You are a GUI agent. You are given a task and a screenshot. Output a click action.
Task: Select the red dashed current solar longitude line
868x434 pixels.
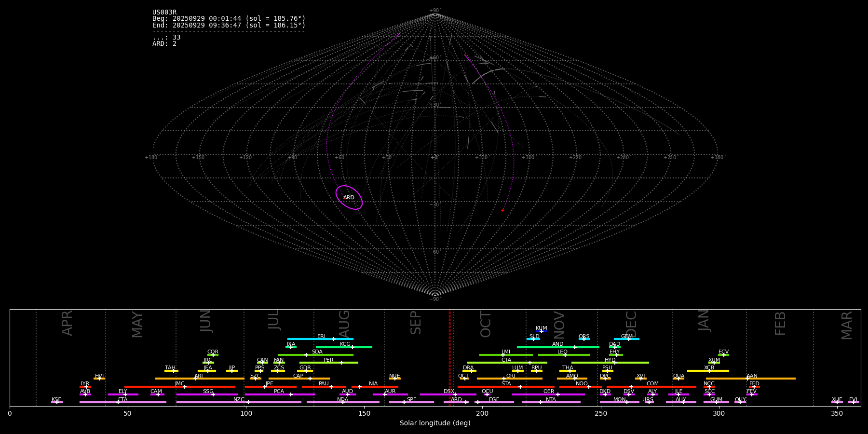coord(449,357)
